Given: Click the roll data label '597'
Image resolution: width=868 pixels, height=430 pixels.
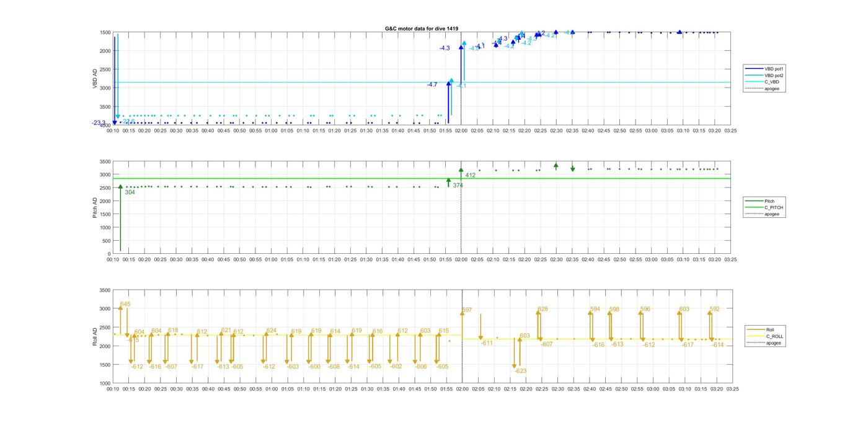Looking at the screenshot, I should coord(467,310).
